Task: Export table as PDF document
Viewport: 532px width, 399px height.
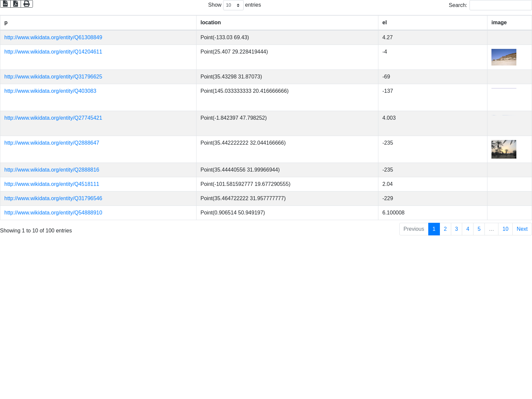Action: coord(16,4)
